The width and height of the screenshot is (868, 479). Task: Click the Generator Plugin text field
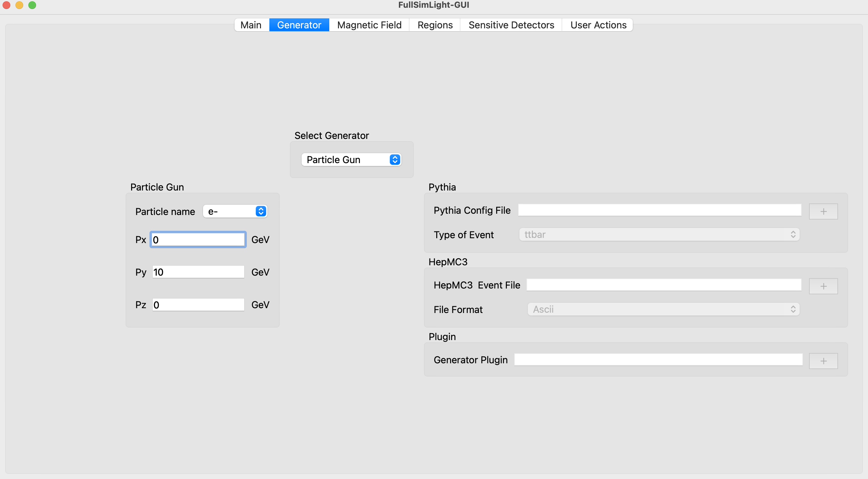pos(658,360)
